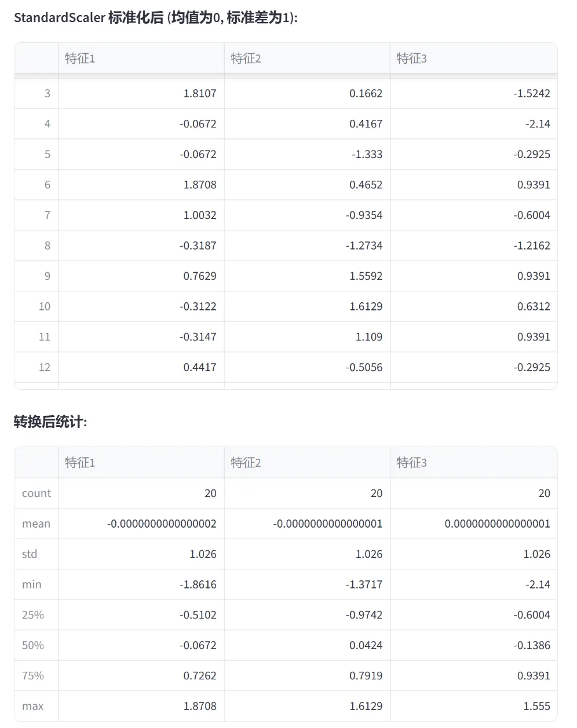Click the 0.0424 cell in 50% row
577x728 pixels.
[x=366, y=645]
